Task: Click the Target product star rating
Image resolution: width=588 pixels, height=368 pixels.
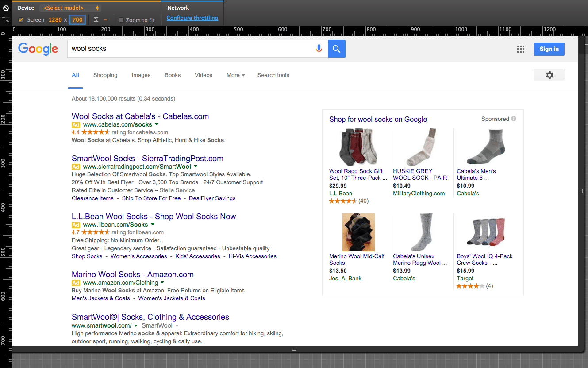Action: click(x=470, y=286)
